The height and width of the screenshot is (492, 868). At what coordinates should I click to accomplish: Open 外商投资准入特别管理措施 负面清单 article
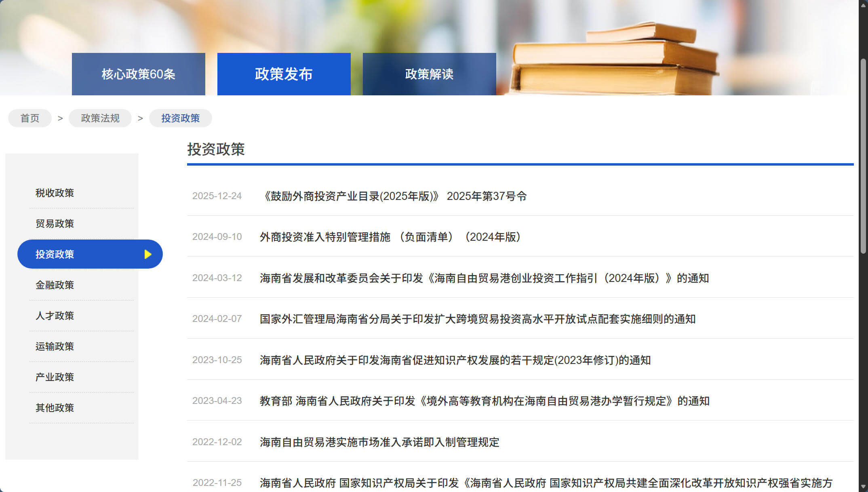click(390, 237)
